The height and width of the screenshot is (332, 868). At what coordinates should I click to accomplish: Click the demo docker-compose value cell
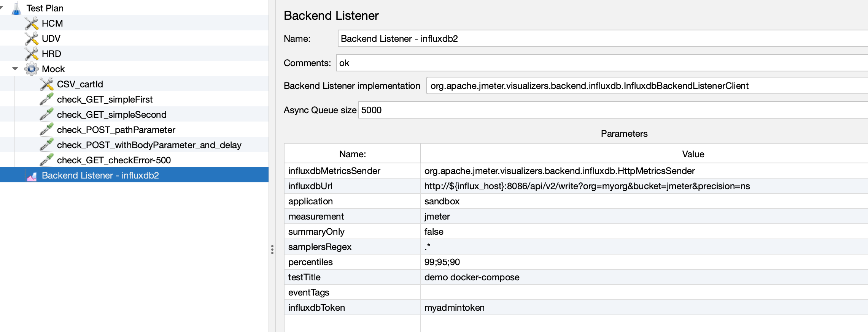tap(644, 277)
